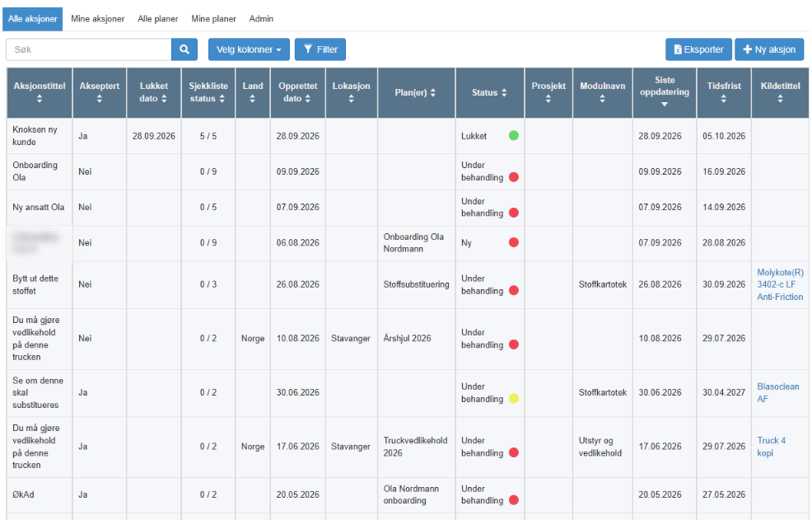812x520 pixels.
Task: Open the Admin tab
Action: click(261, 19)
